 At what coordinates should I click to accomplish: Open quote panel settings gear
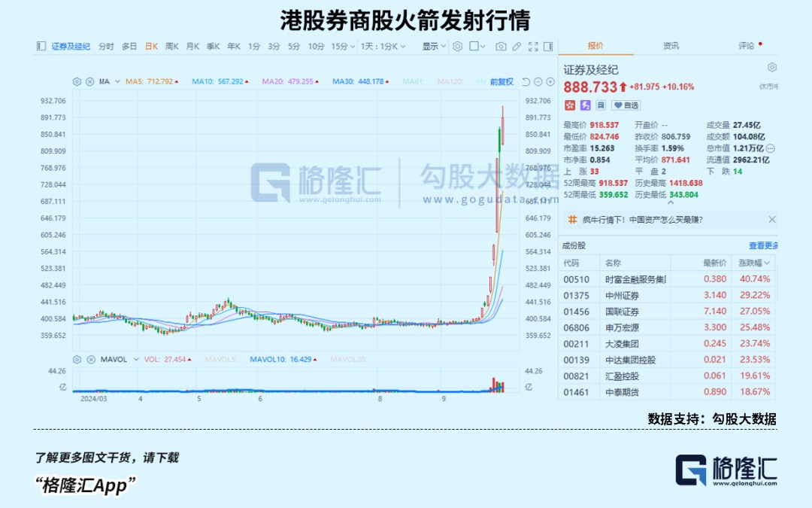(x=772, y=68)
